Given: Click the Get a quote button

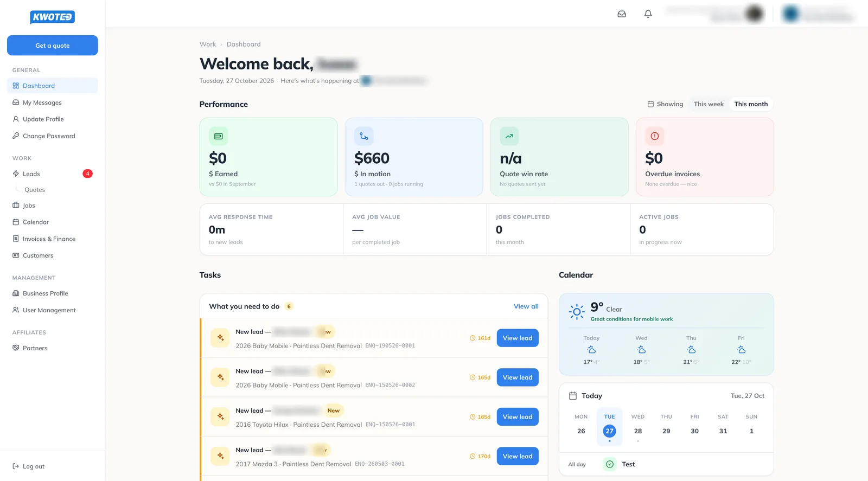Looking at the screenshot, I should click(x=53, y=46).
